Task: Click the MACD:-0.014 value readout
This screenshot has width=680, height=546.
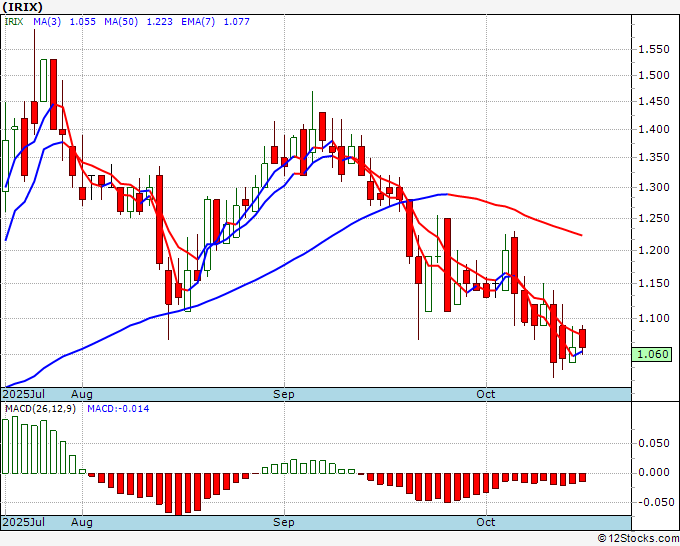Action: pyautogui.click(x=118, y=409)
